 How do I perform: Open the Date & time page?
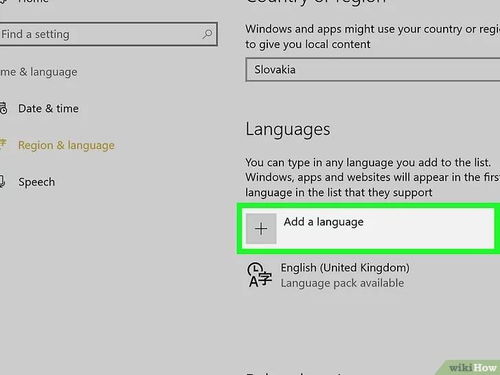coord(48,108)
